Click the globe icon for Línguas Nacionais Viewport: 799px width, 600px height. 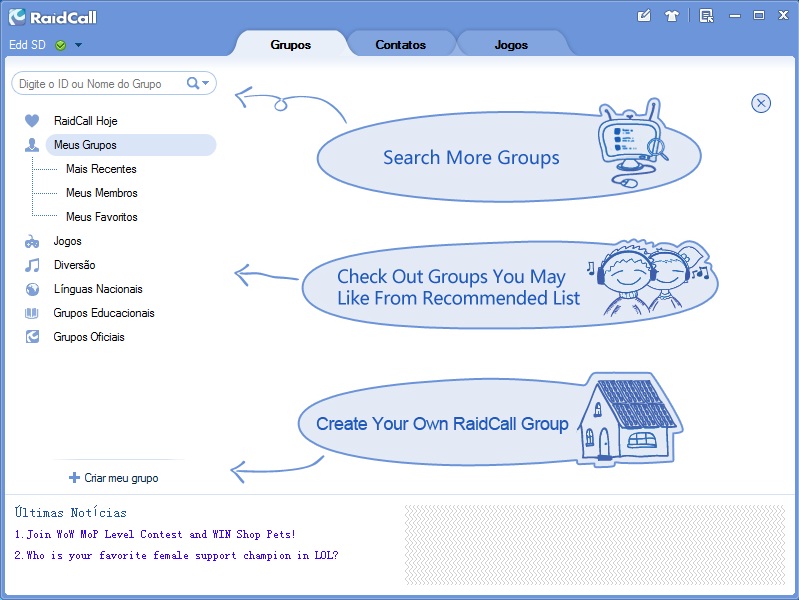point(32,289)
